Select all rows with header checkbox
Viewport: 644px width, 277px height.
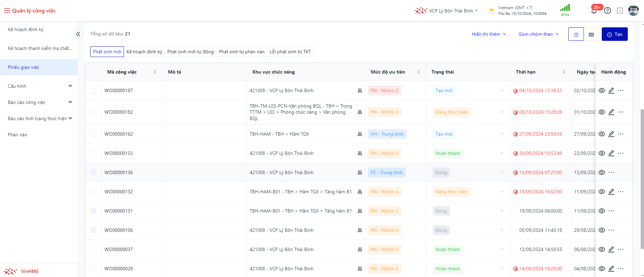(x=94, y=72)
